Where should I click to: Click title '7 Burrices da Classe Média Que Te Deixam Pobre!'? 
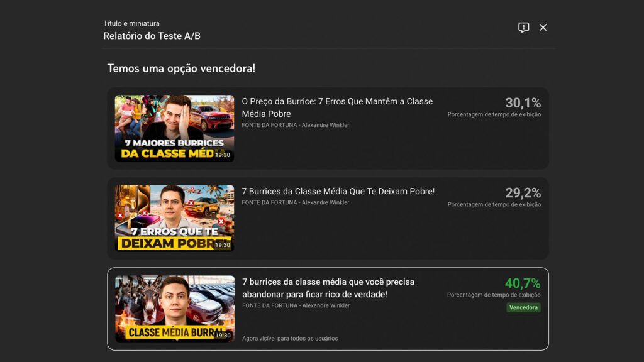(x=338, y=191)
